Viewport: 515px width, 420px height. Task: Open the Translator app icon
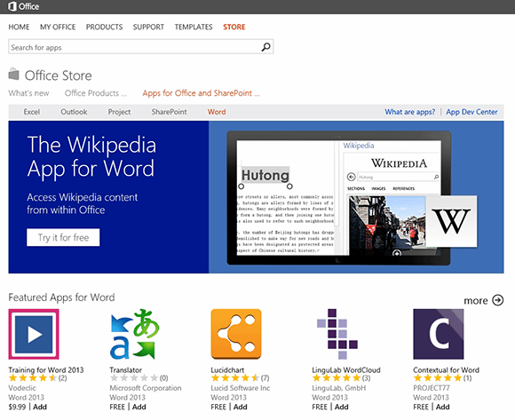coord(135,334)
